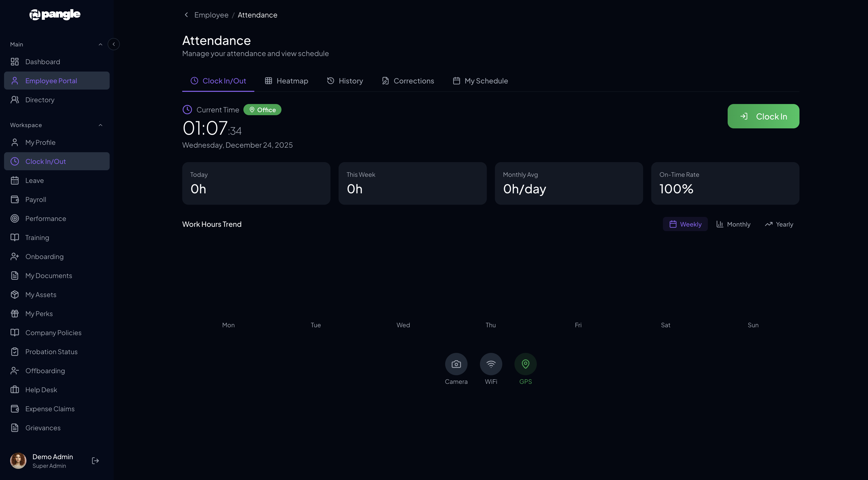Viewport: 868px width, 480px height.
Task: Toggle the WiFi verification icon
Action: click(491, 364)
